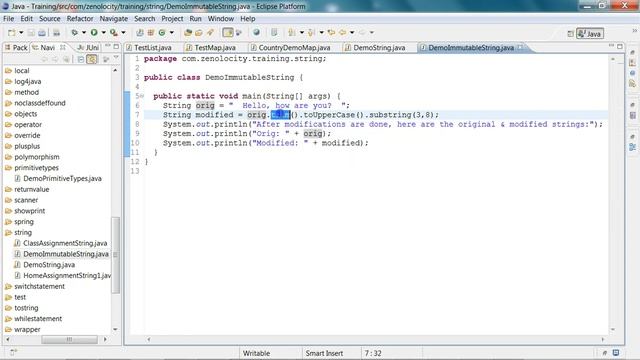Click Collapse All in Navigator toolbar
The image size is (640, 360).
pos(81,60)
